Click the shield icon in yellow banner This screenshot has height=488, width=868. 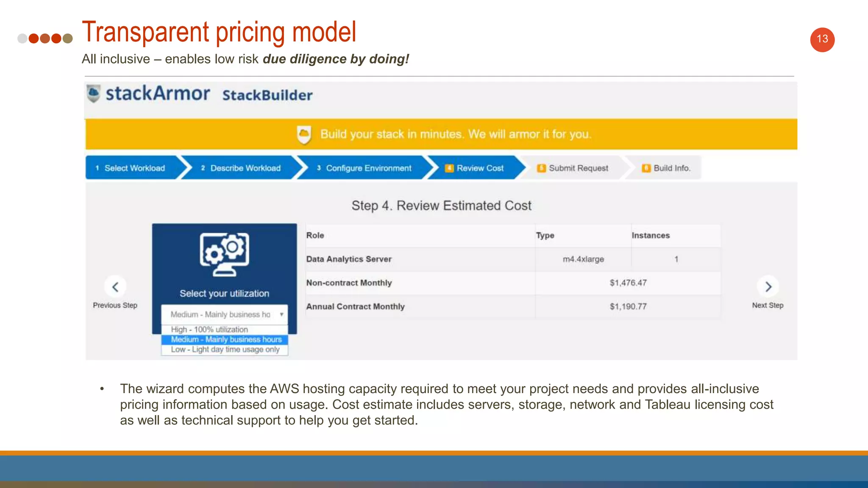[x=304, y=135]
